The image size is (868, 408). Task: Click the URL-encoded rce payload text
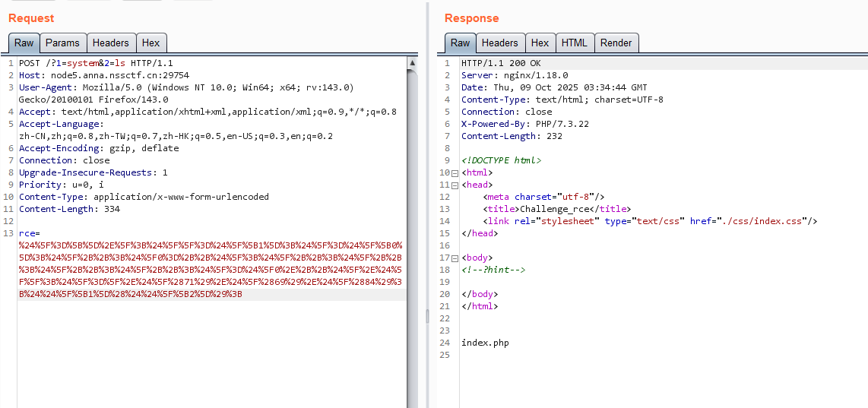[211, 270]
